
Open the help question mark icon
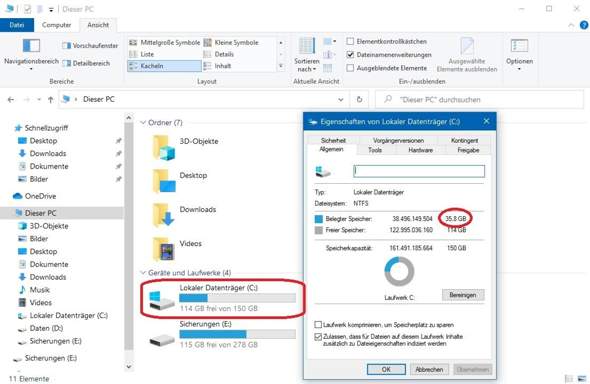click(x=584, y=25)
